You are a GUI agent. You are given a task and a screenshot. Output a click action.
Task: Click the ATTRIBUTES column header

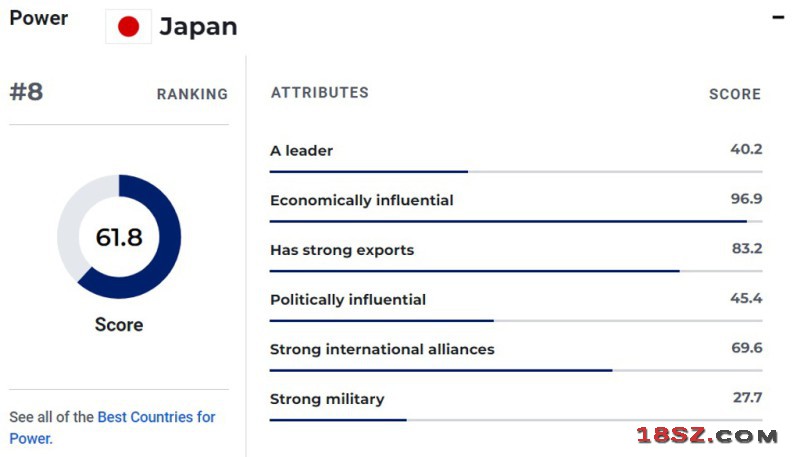click(320, 93)
